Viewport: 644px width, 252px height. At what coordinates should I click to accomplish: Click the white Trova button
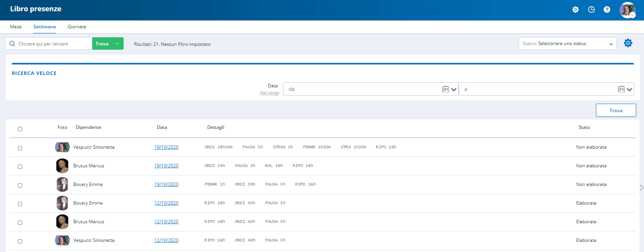616,110
